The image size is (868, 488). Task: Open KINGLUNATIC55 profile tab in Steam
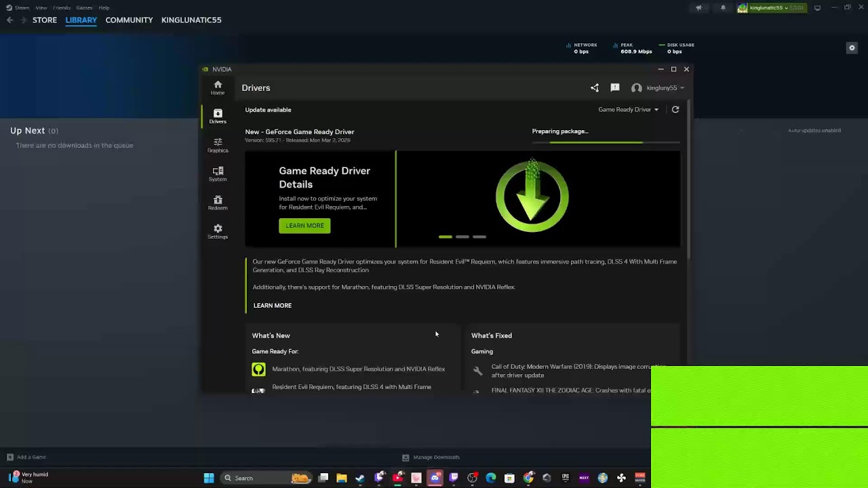click(x=191, y=20)
